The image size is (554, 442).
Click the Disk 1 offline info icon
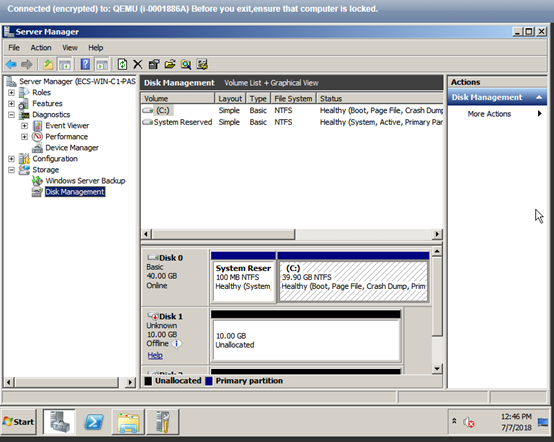[177, 343]
